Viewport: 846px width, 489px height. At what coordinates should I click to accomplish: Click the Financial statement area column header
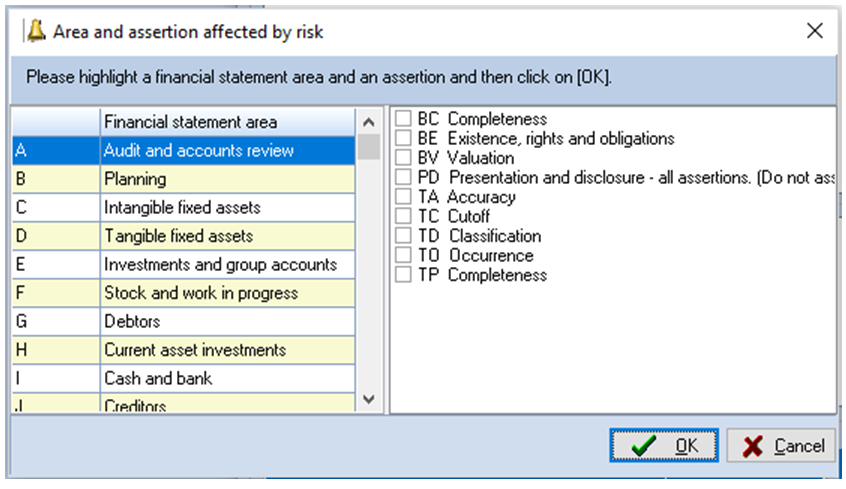tap(228, 122)
